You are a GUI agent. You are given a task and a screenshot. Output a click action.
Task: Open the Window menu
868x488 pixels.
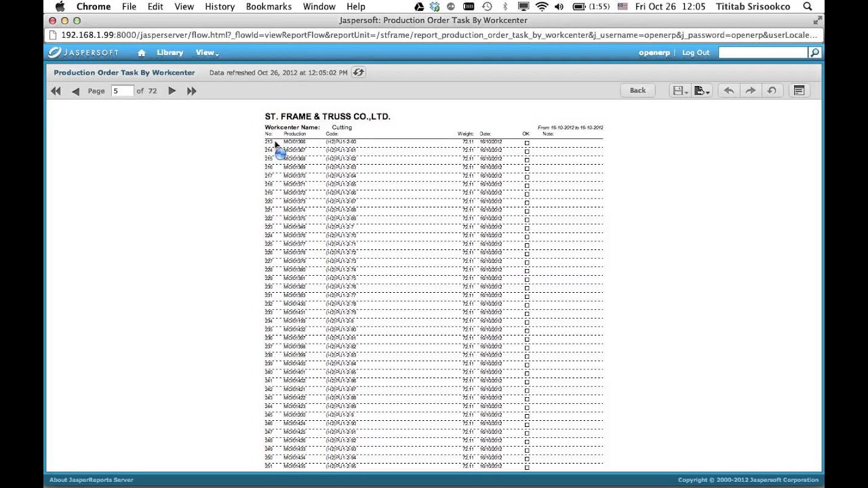[319, 7]
